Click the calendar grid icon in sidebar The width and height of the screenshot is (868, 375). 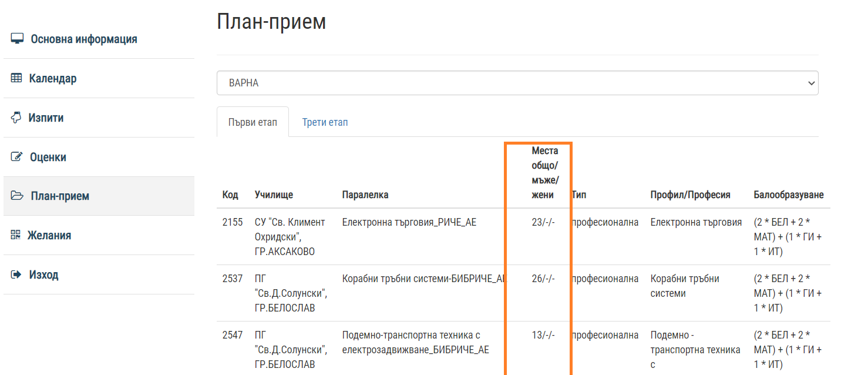tap(16, 78)
